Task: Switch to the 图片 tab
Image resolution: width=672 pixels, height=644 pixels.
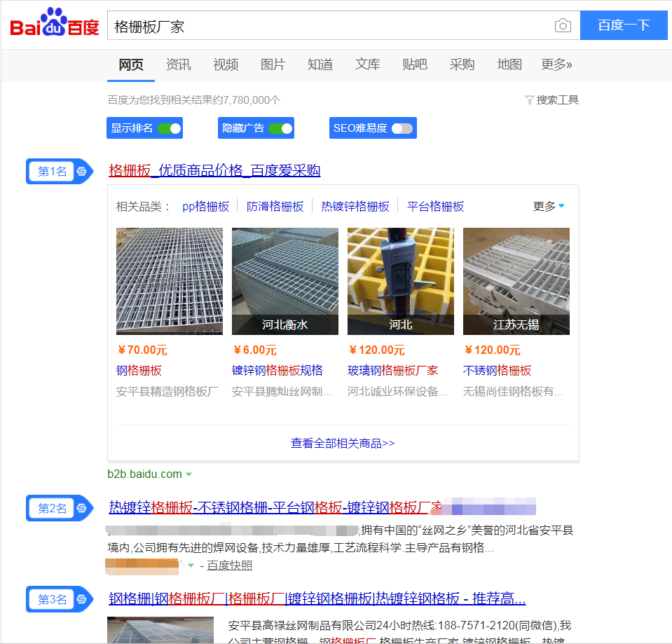Action: pyautogui.click(x=273, y=64)
